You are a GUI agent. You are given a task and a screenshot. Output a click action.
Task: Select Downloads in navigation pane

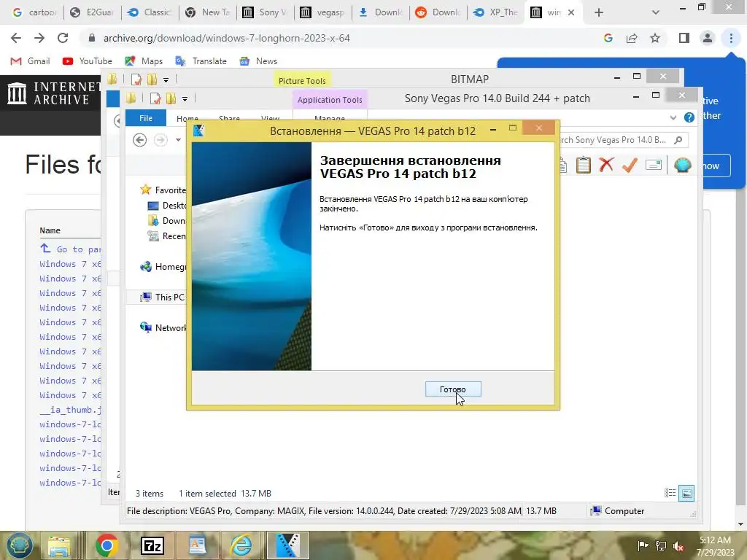click(x=167, y=220)
